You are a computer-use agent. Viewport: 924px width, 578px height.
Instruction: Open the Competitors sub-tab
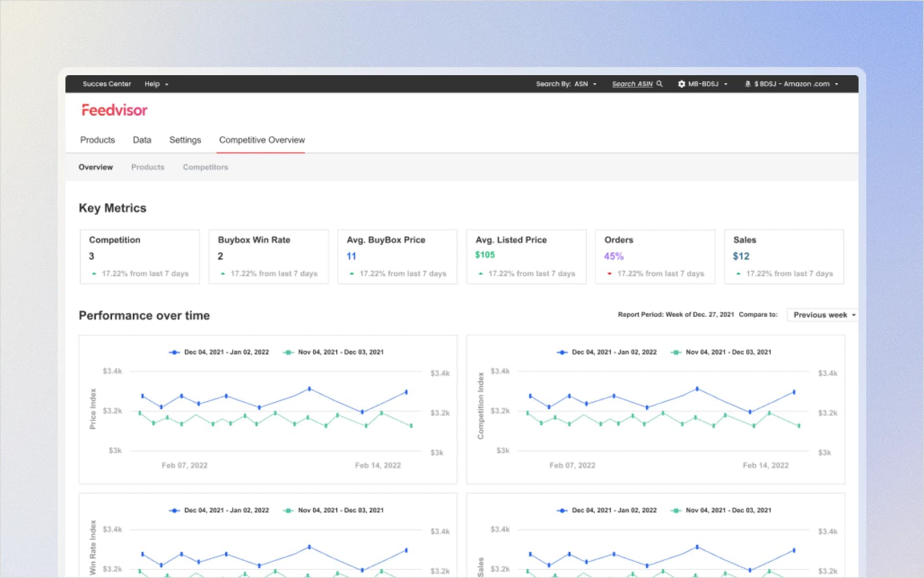pyautogui.click(x=206, y=167)
